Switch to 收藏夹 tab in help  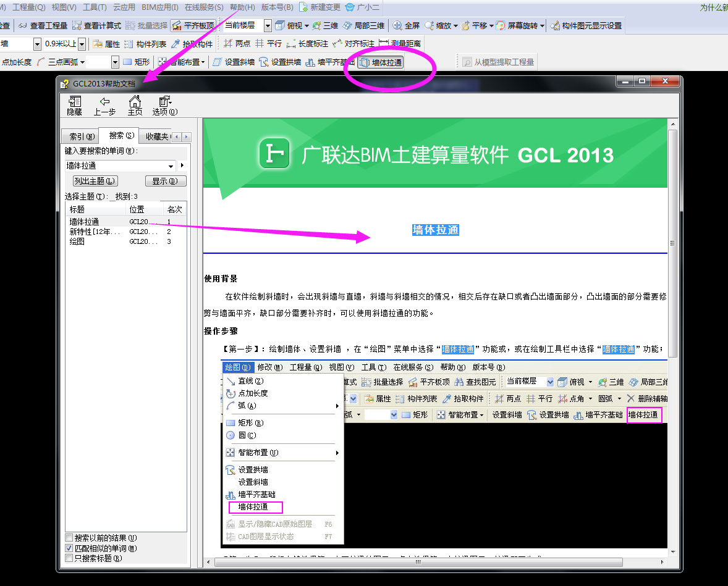[157, 136]
